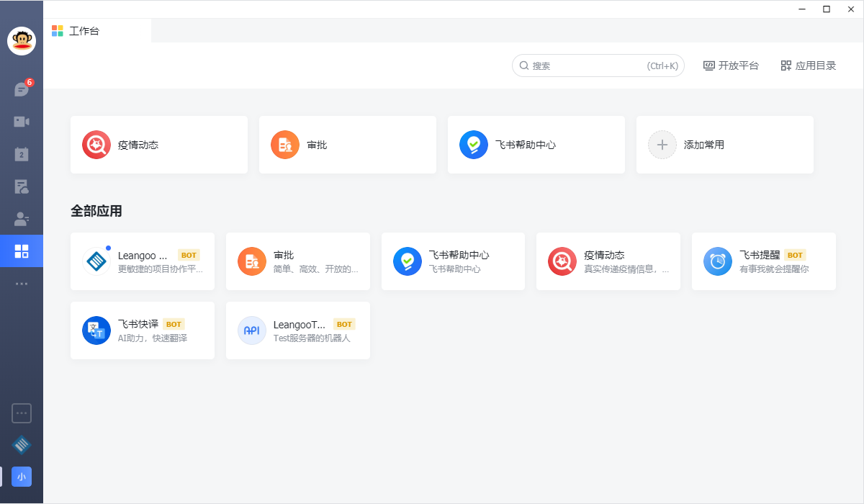
Task: Open the cloud docs sidebar icon
Action: (22, 186)
